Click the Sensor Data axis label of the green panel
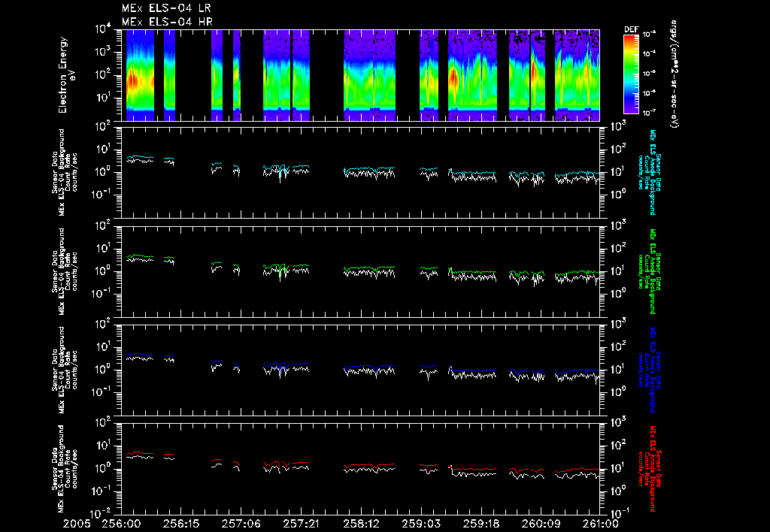Viewport: 770px width, 532px height. pyautogui.click(x=65, y=271)
